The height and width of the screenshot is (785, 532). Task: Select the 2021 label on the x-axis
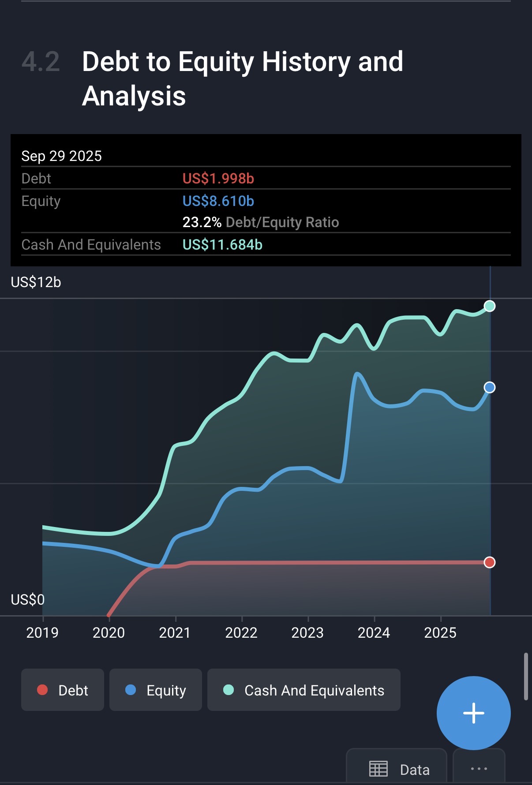tap(175, 632)
